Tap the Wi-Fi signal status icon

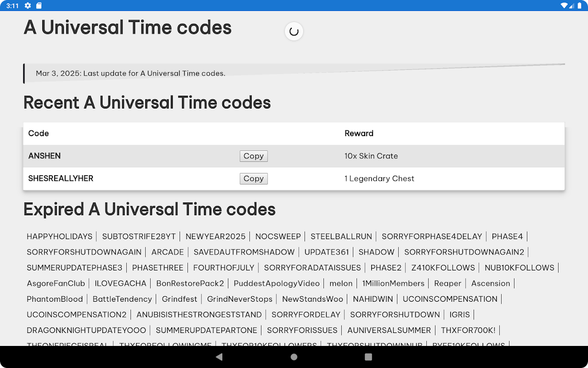point(564,6)
